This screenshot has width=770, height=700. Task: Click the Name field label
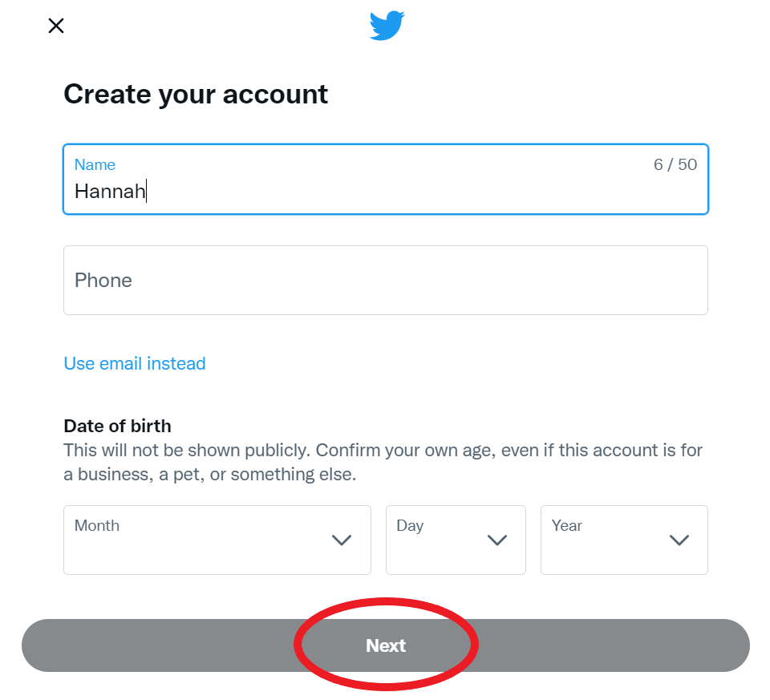(95, 164)
